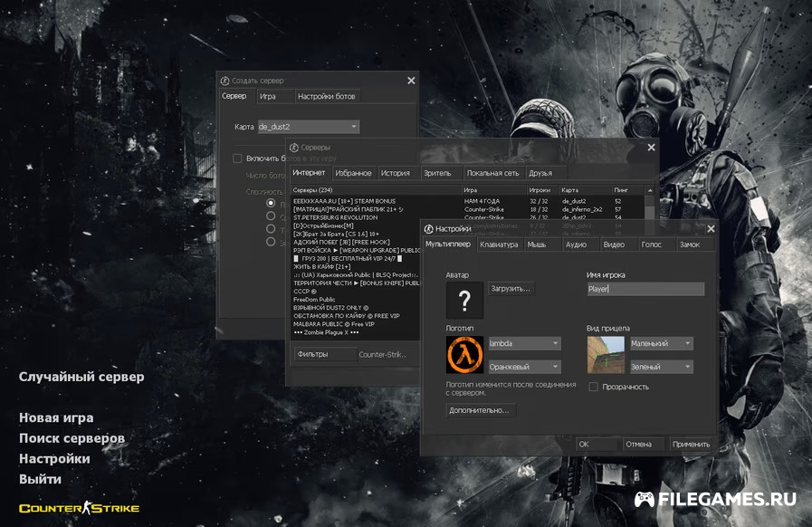This screenshot has height=527, width=812.
Task: Sort servers by the Игроки column header
Action: [x=543, y=190]
